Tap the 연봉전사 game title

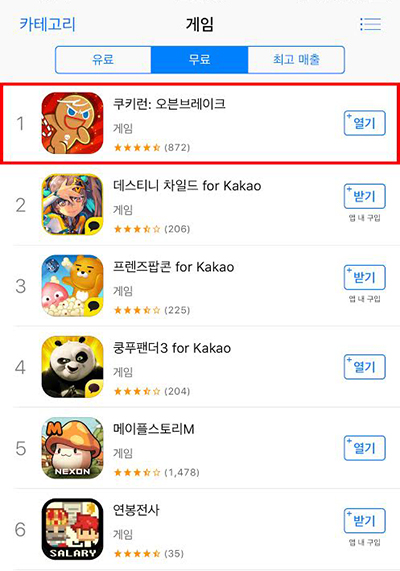pyautogui.click(x=136, y=510)
